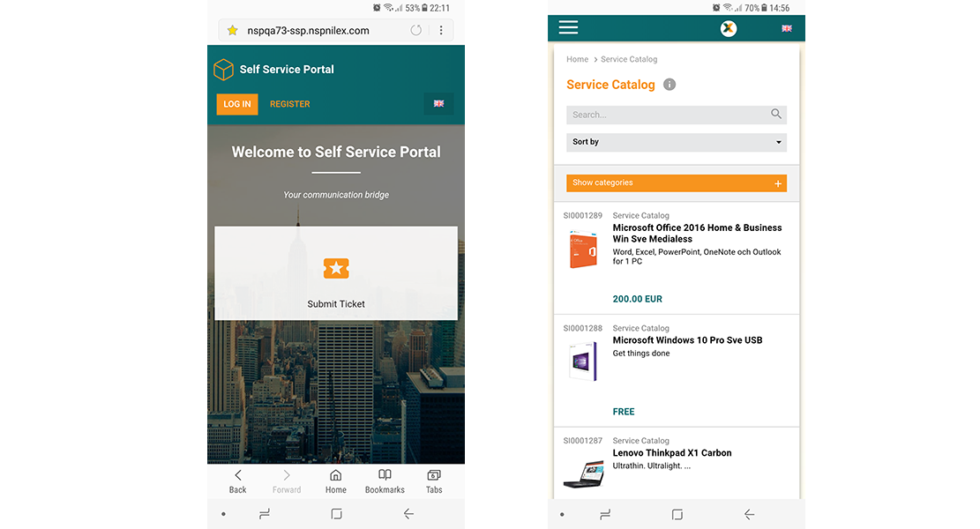
Task: Select item number SI0001289
Action: 582,215
